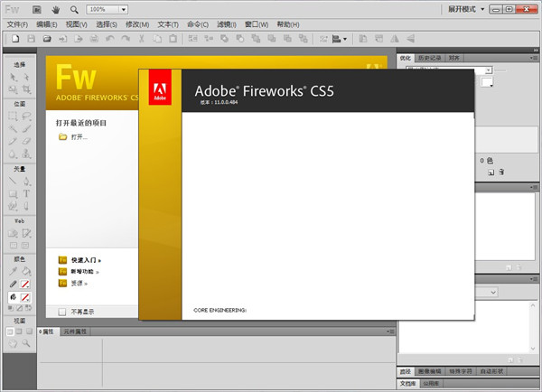Click the 快速入门 link
The width and height of the screenshot is (542, 392).
tap(84, 260)
